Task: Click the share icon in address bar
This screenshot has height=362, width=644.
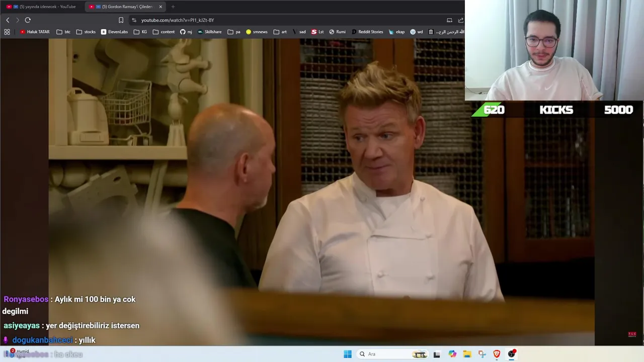Action: pyautogui.click(x=460, y=20)
